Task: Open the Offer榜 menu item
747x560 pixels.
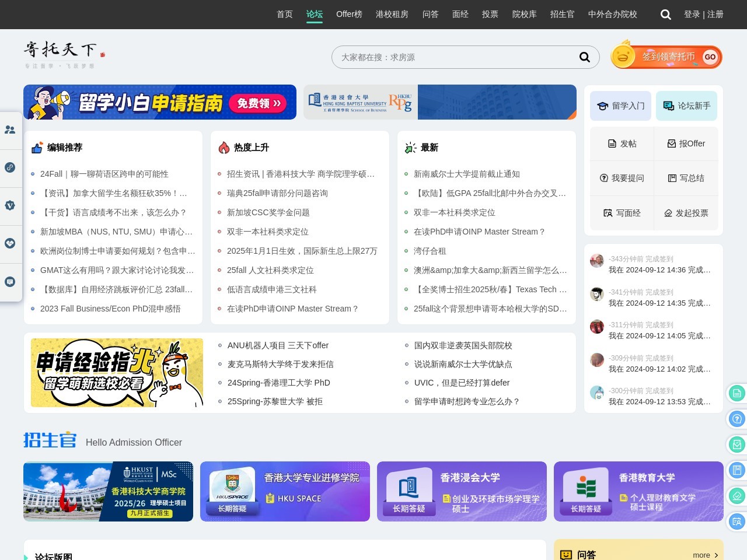Action: [349, 14]
